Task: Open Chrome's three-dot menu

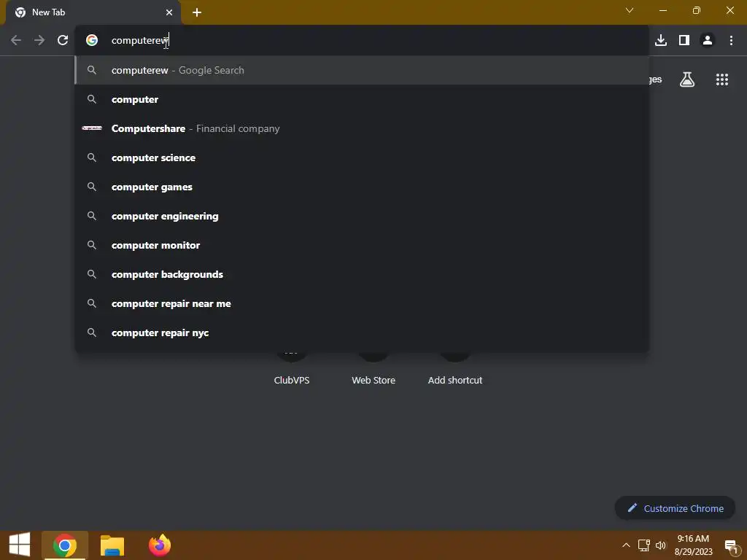Action: 731,40
